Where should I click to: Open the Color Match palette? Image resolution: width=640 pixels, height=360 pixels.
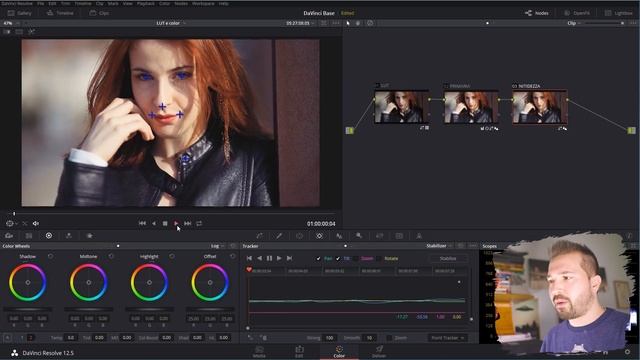pyautogui.click(x=29, y=236)
